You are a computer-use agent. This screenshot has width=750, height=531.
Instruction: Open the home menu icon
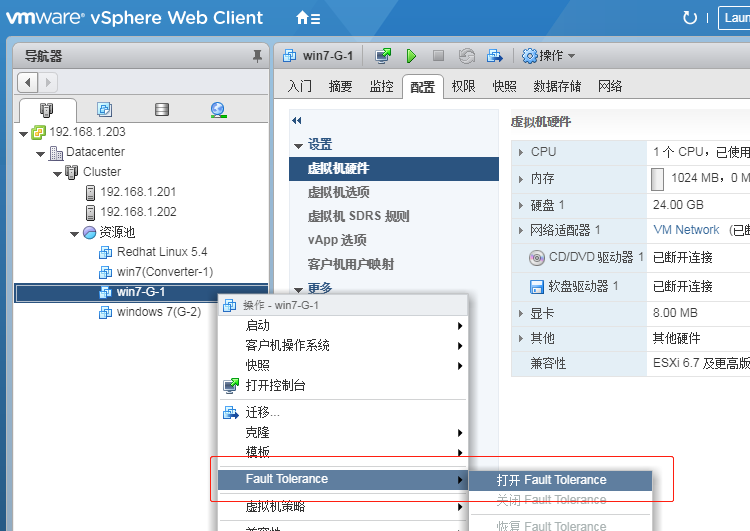[x=308, y=18]
